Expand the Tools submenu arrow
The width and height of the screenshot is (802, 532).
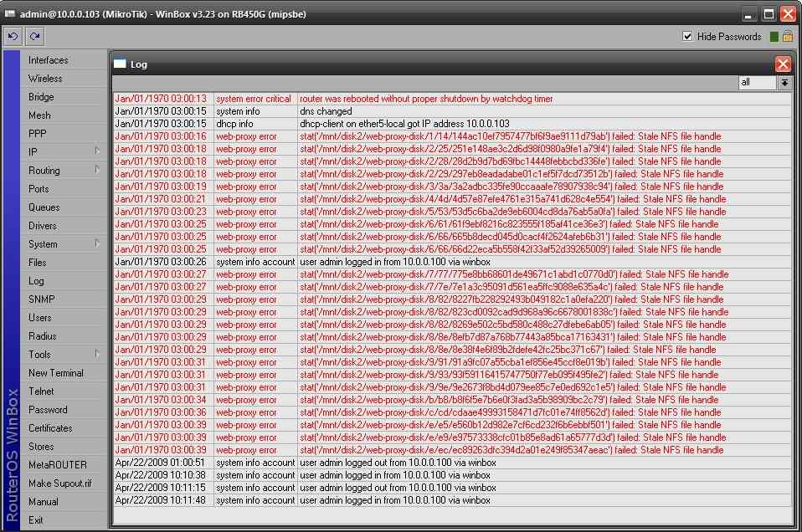pos(96,353)
